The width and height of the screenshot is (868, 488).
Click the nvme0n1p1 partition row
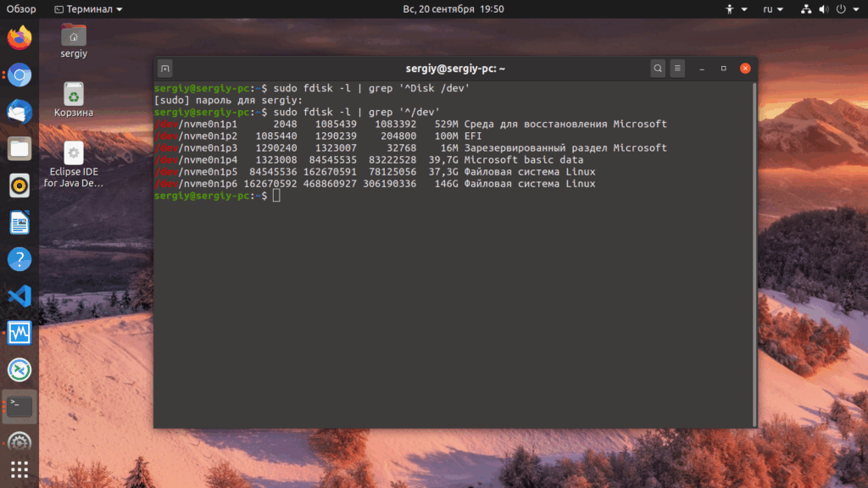coord(411,124)
